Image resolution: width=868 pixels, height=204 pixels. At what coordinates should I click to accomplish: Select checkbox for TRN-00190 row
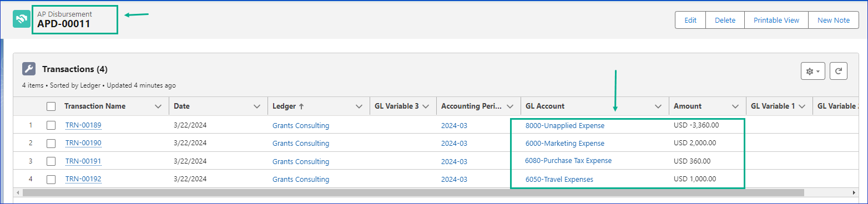tap(51, 143)
